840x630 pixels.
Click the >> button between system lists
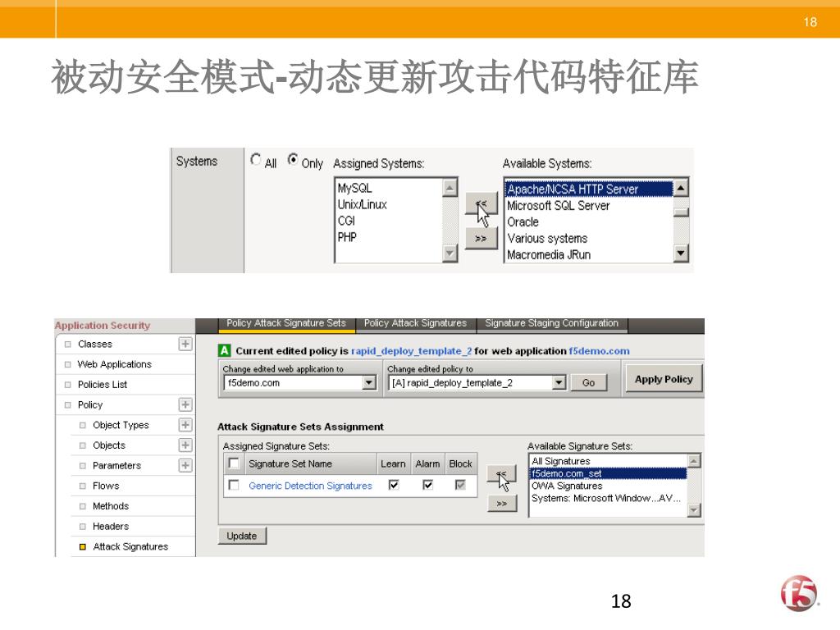tap(481, 239)
